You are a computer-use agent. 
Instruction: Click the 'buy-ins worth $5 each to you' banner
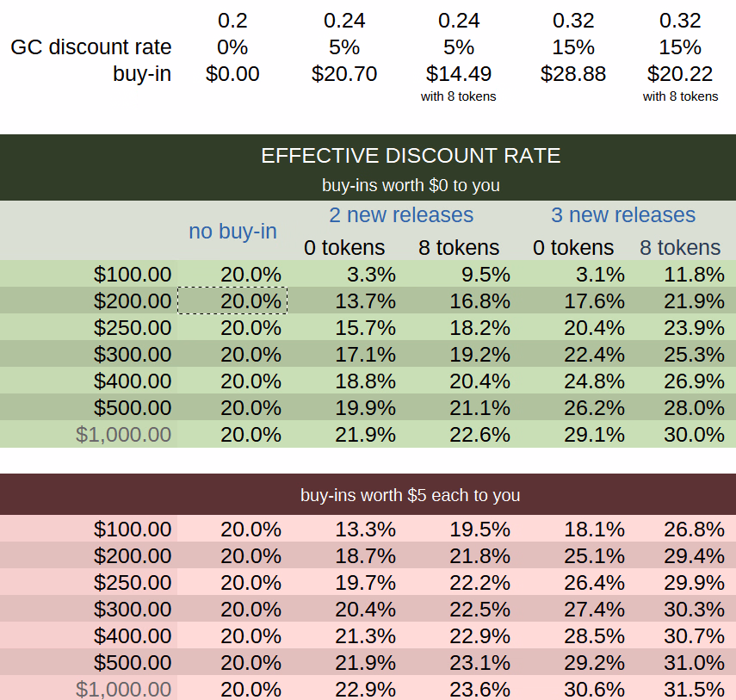(x=411, y=495)
